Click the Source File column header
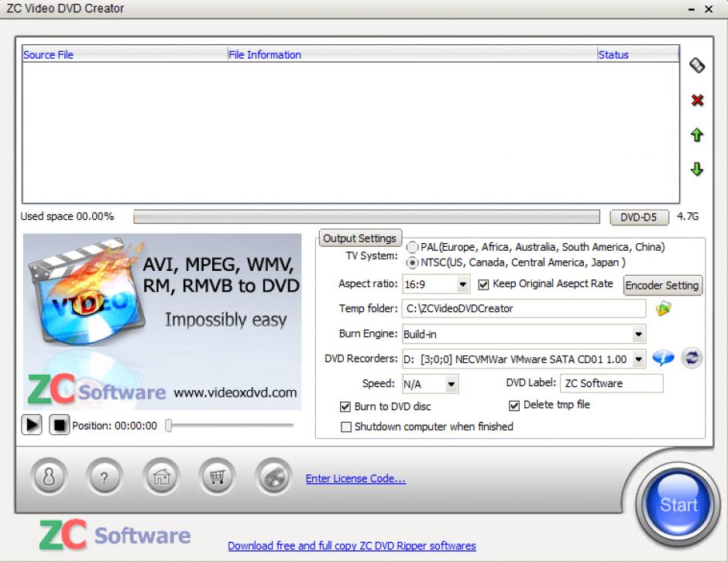The image size is (728, 562). (x=125, y=55)
